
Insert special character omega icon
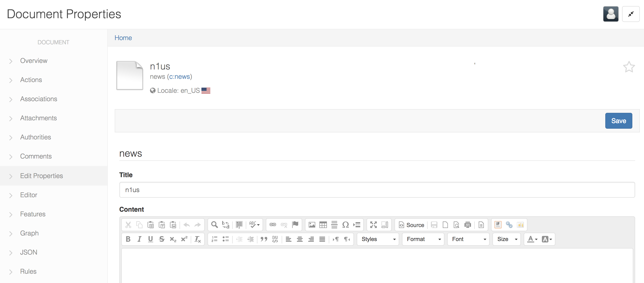coord(346,225)
